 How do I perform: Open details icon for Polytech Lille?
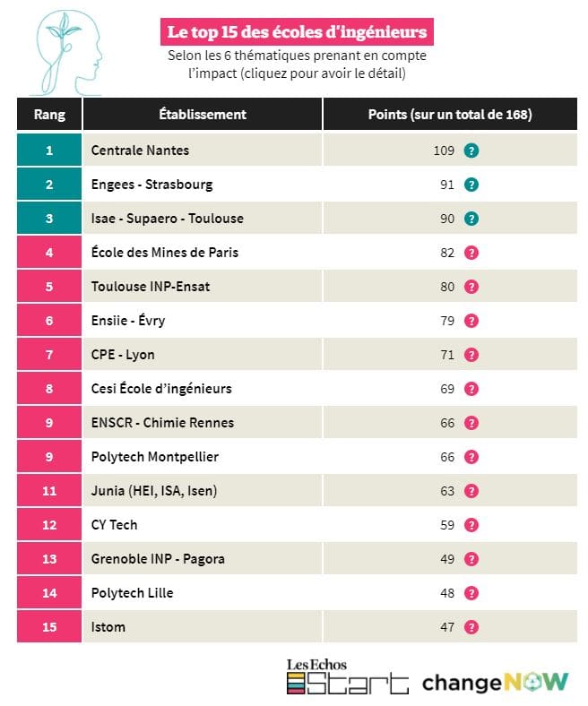click(471, 593)
